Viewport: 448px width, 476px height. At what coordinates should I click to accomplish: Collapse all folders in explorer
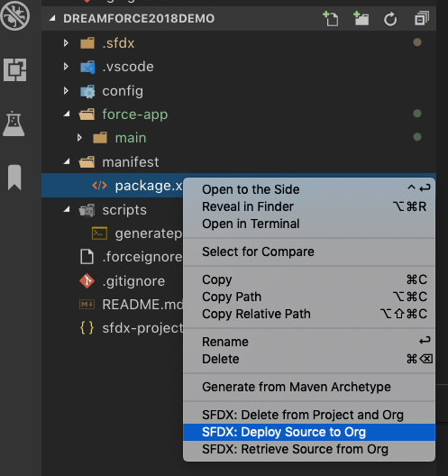tap(422, 19)
